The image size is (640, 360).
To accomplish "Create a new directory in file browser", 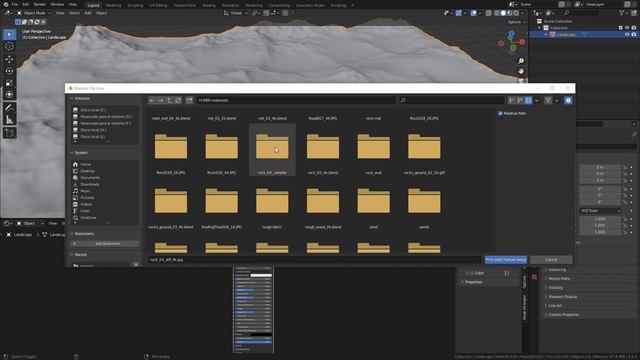I will coord(189,100).
